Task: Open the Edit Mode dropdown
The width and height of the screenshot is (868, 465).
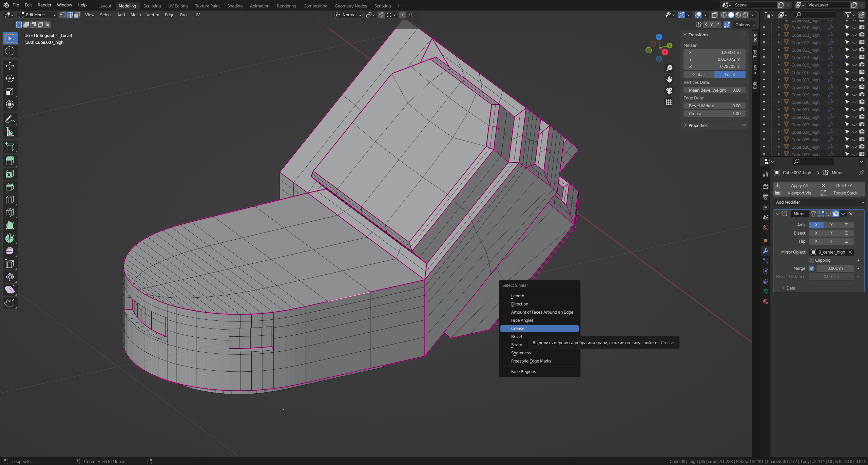Action: tap(37, 15)
